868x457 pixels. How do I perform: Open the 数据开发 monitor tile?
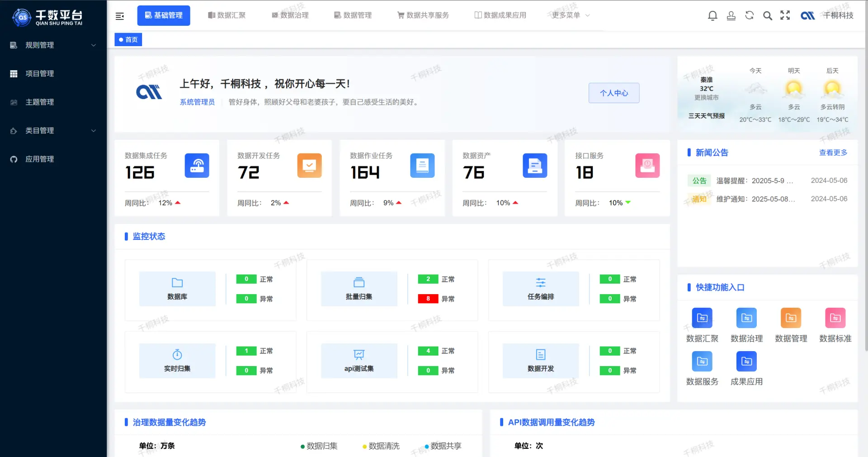pos(541,361)
